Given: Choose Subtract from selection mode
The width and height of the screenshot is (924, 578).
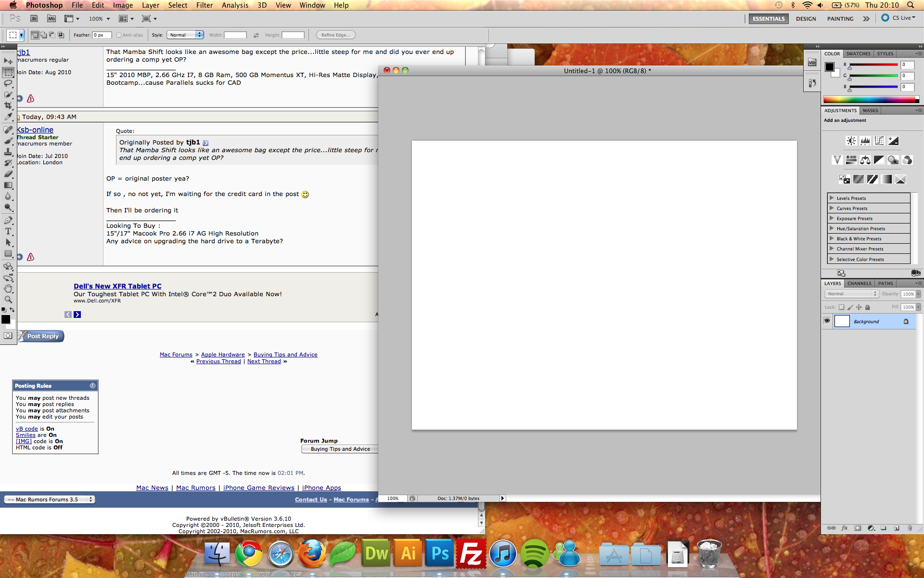Looking at the screenshot, I should (x=52, y=35).
